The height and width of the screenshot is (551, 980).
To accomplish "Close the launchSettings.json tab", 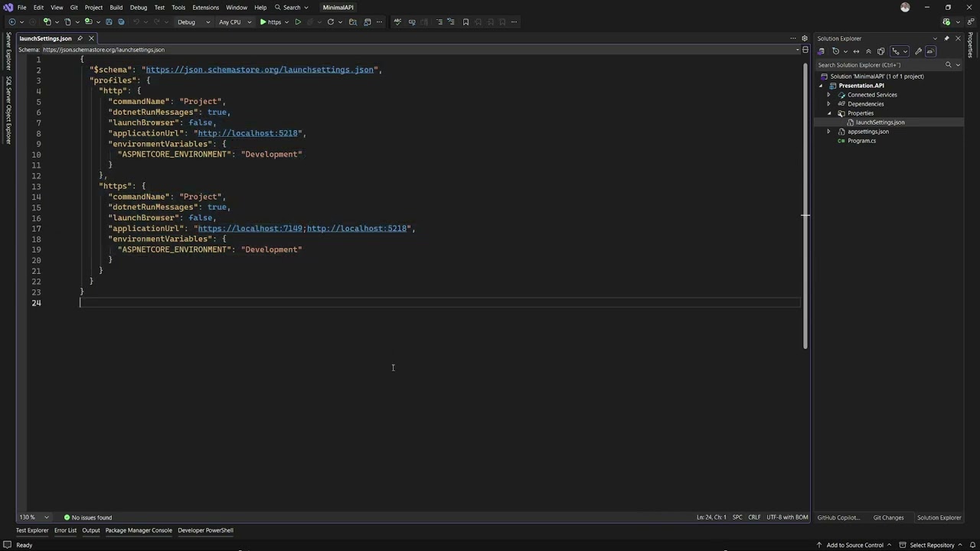I will pyautogui.click(x=91, y=38).
